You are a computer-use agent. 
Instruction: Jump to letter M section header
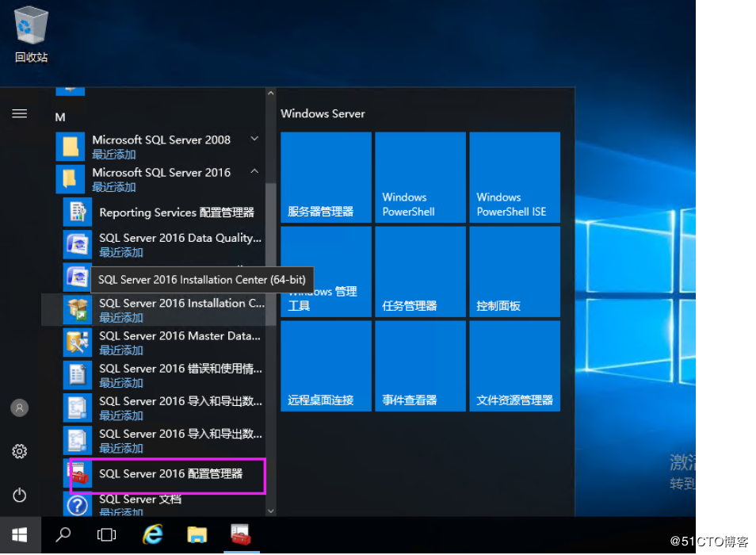pyautogui.click(x=60, y=117)
